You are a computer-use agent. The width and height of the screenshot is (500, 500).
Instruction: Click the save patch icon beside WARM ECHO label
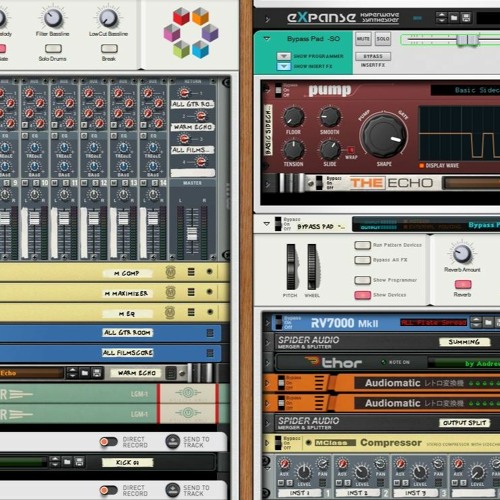97,373
